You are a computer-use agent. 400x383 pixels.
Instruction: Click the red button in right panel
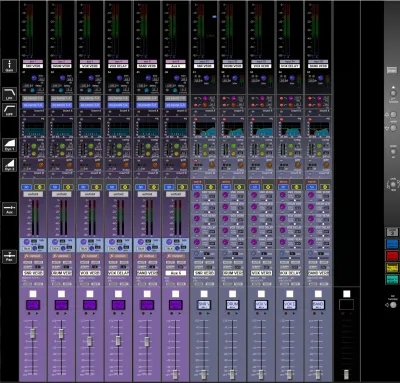pos(392,256)
